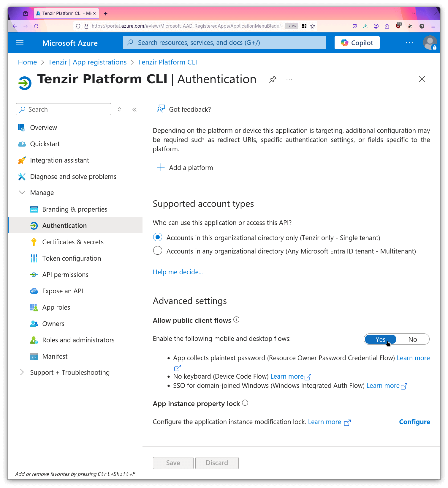Save the authentication changes
The image size is (448, 488).
(x=173, y=463)
